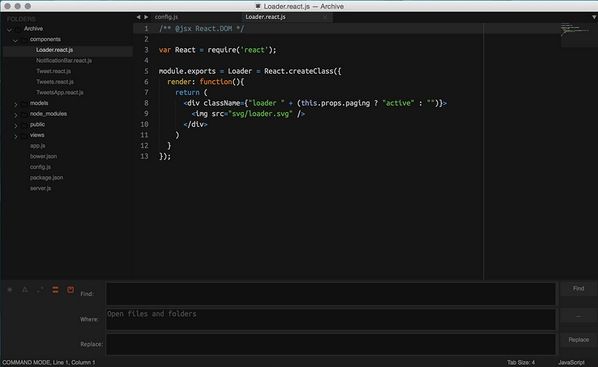Image resolution: width=598 pixels, height=367 pixels.
Task: Open Tweet.react.js in the sidebar
Action: [53, 71]
